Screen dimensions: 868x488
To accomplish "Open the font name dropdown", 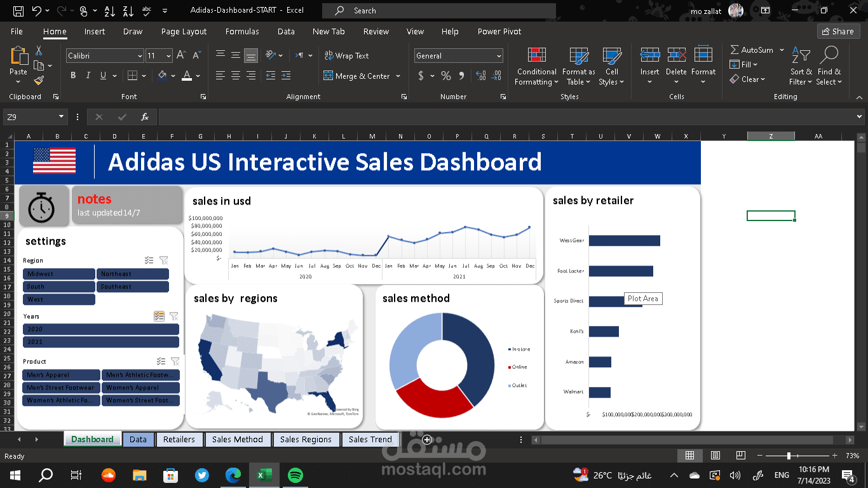I will point(140,56).
